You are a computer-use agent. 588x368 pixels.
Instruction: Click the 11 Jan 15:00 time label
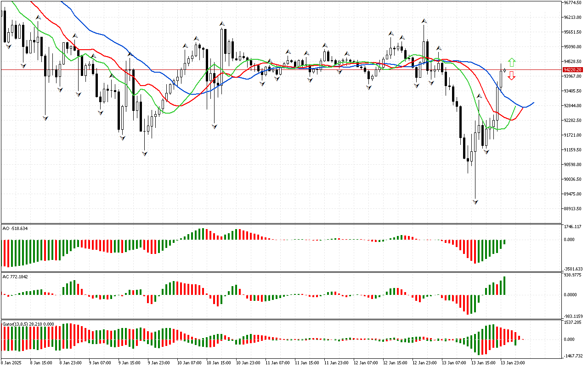306,362
